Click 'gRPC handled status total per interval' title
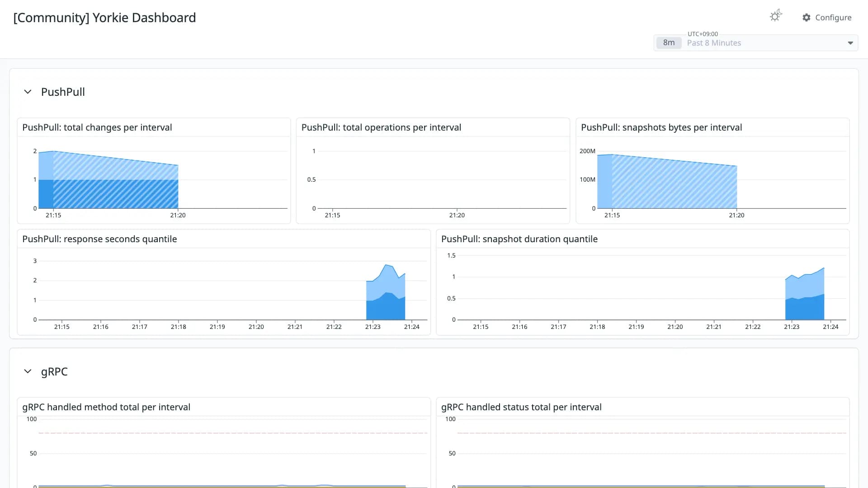868x488 pixels. (x=521, y=407)
